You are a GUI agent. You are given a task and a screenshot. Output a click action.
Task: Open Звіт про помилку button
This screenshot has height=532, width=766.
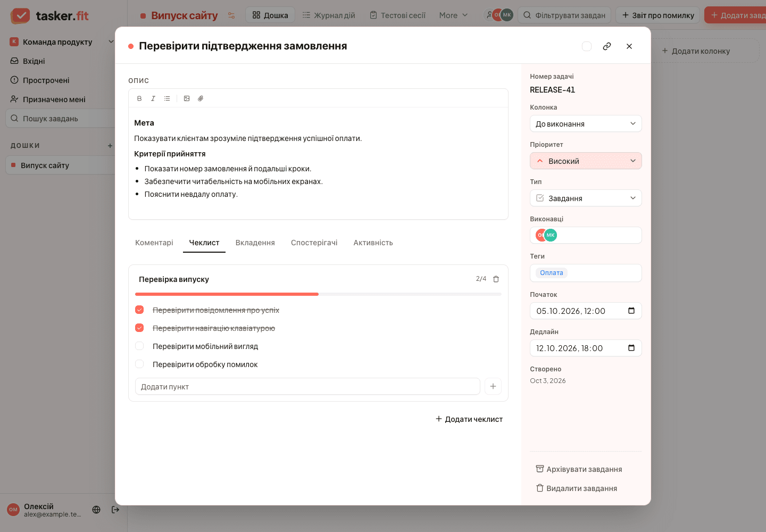tap(658, 15)
